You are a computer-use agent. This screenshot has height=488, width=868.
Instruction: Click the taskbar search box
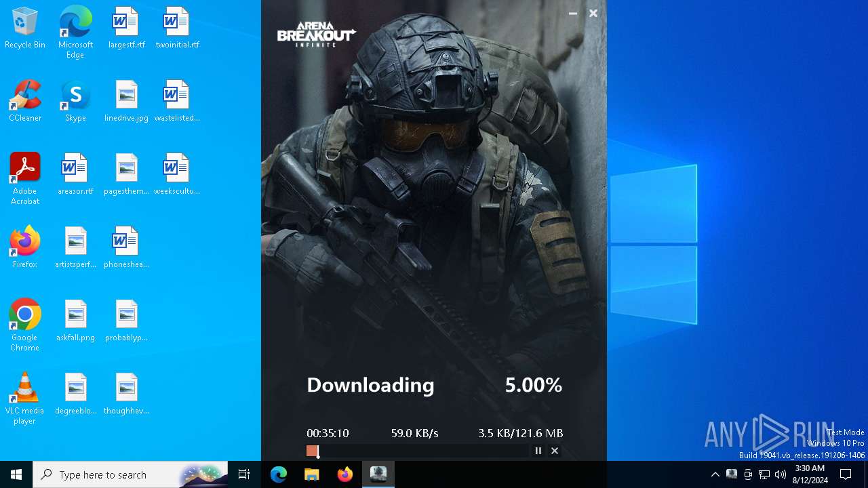[x=131, y=474]
